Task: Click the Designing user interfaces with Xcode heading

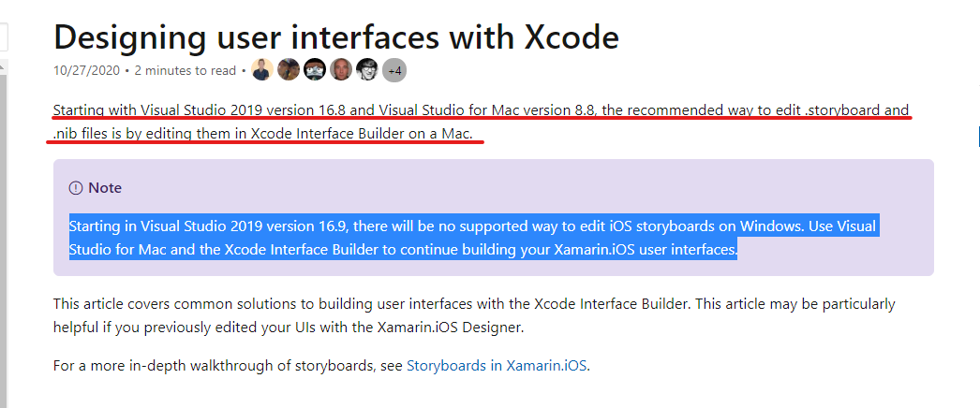Action: pos(336,36)
